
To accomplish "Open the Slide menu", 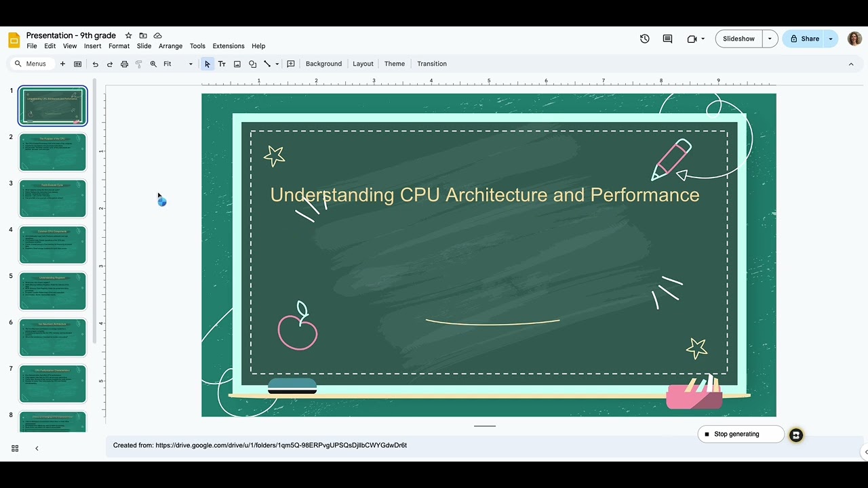I will pyautogui.click(x=144, y=46).
